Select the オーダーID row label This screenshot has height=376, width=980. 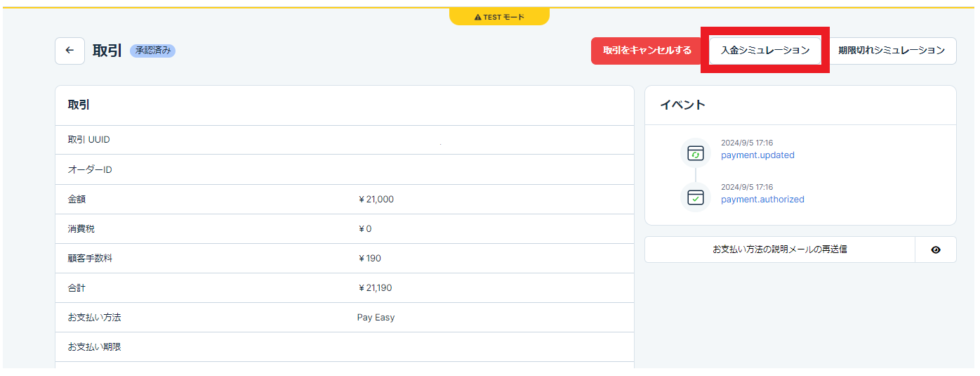coord(90,170)
